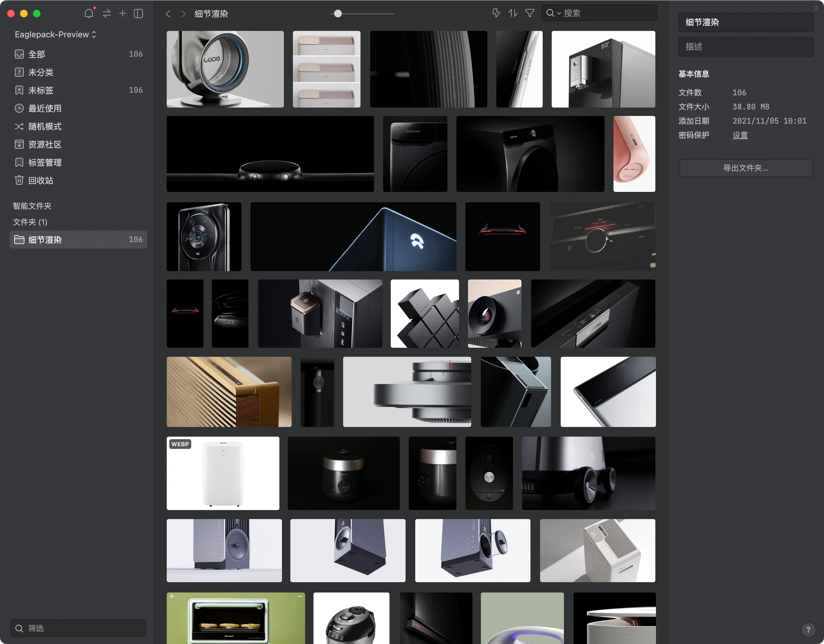Select the black cubes thumbnail

[425, 314]
